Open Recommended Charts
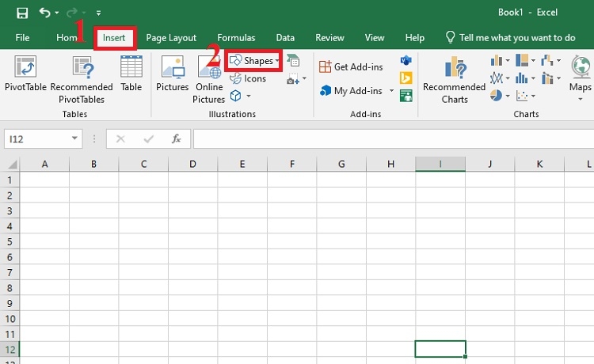The image size is (594, 364). [x=455, y=80]
